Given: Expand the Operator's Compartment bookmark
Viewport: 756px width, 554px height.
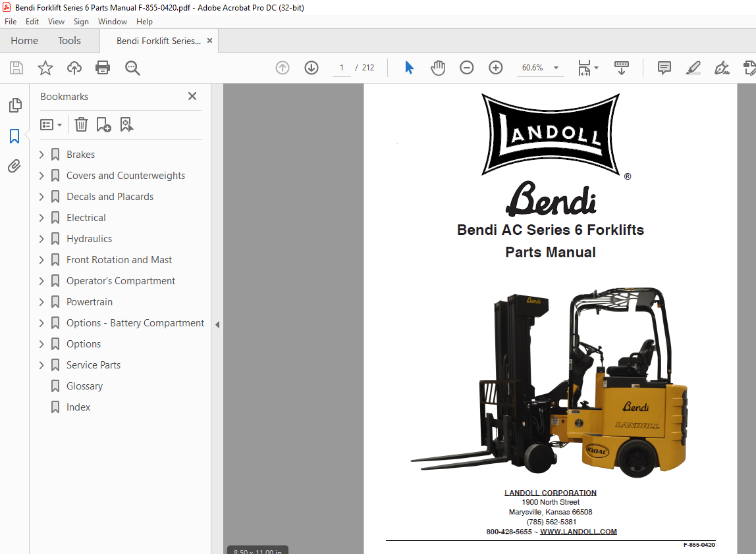Looking at the screenshot, I should pyautogui.click(x=41, y=281).
